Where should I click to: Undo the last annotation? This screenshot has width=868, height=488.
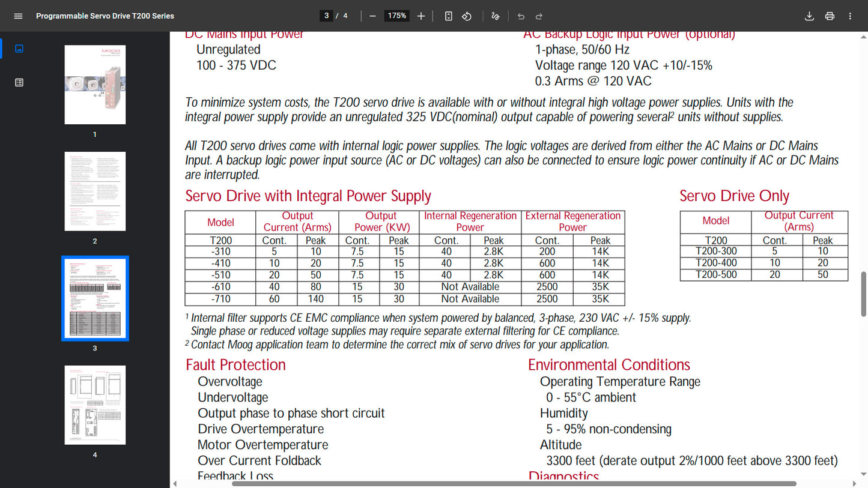point(521,16)
